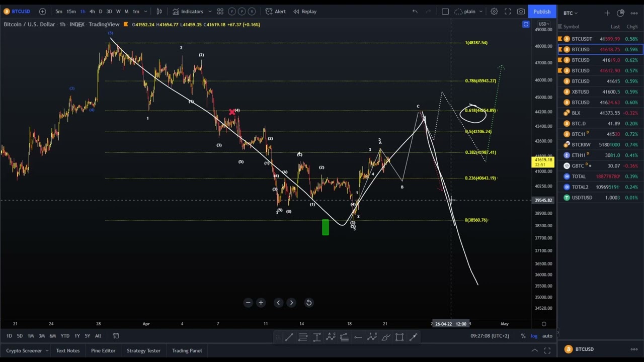The height and width of the screenshot is (362, 644).
Task: Open the 'plain' layout name dropdown
Action: pyautogui.click(x=469, y=11)
